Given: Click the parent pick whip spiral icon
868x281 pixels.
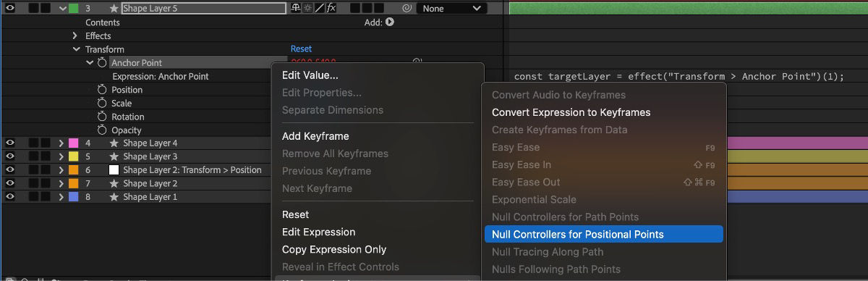Looking at the screenshot, I should [x=408, y=9].
